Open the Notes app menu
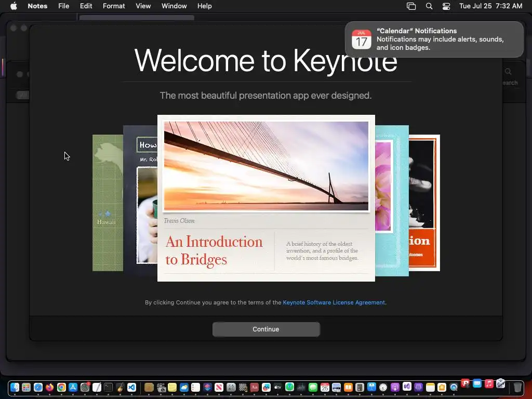Screen dimensions: 532x399 [x=37, y=6]
